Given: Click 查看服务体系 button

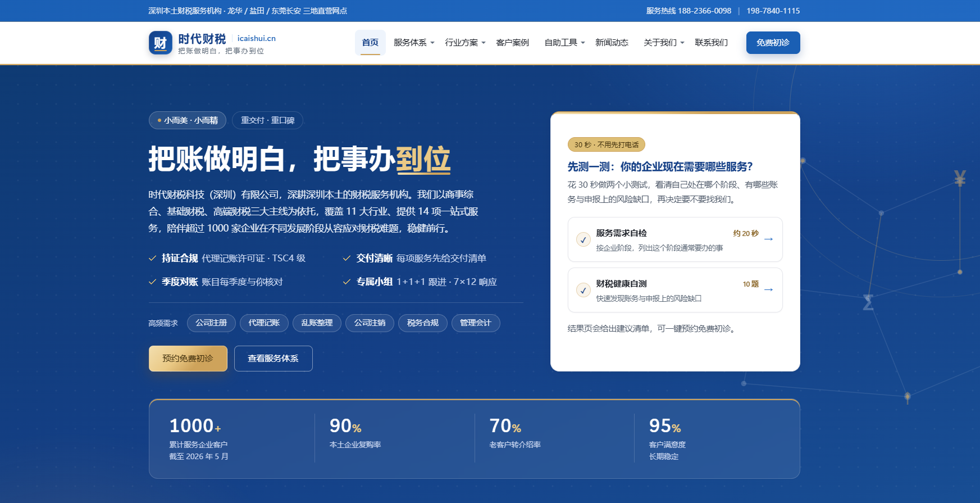Looking at the screenshot, I should coord(274,359).
